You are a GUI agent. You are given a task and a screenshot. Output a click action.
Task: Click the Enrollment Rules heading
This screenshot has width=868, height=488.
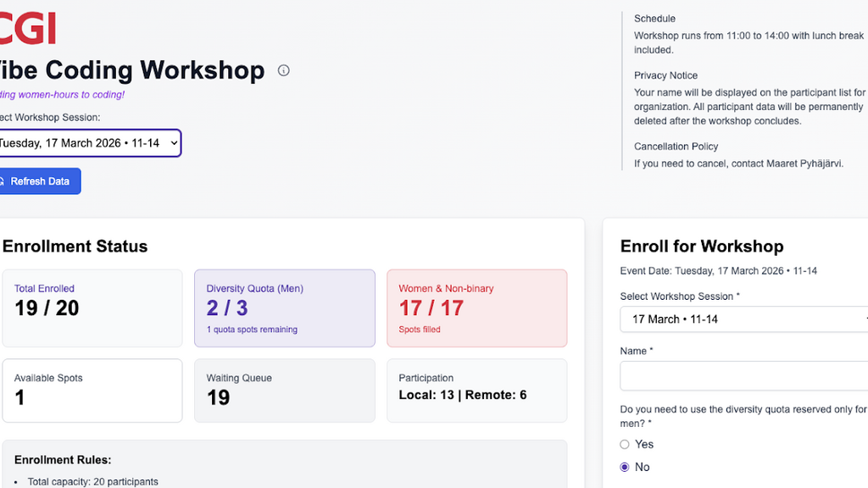63,460
